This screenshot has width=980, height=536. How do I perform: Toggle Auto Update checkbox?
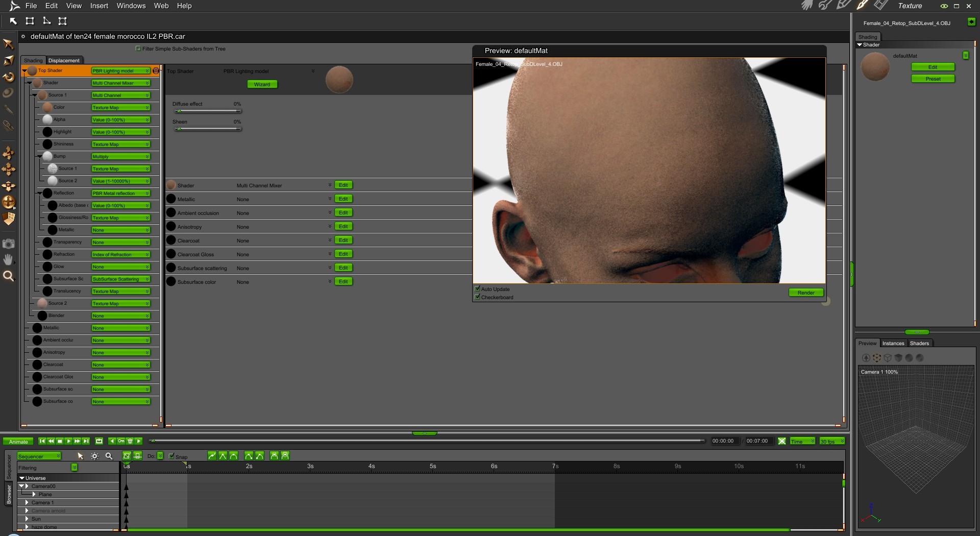478,289
